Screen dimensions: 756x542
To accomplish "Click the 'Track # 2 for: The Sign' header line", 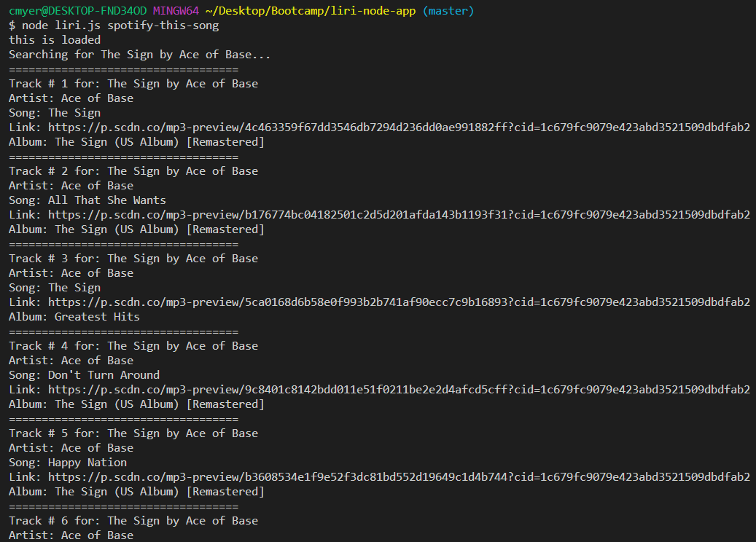I will (133, 171).
